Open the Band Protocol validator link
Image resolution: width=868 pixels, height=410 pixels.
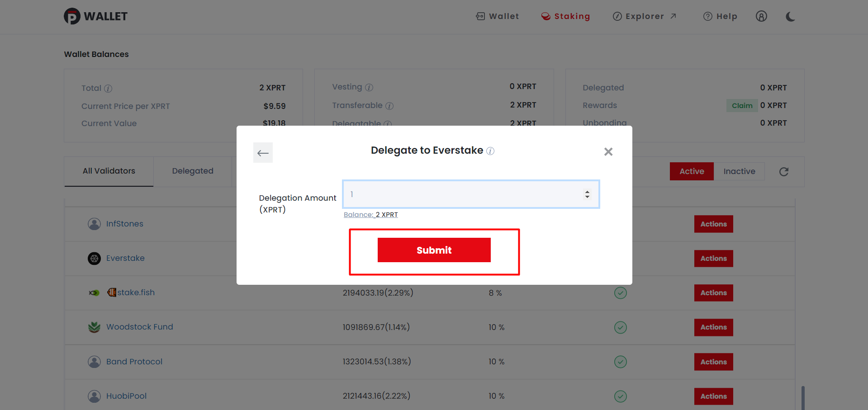click(134, 362)
